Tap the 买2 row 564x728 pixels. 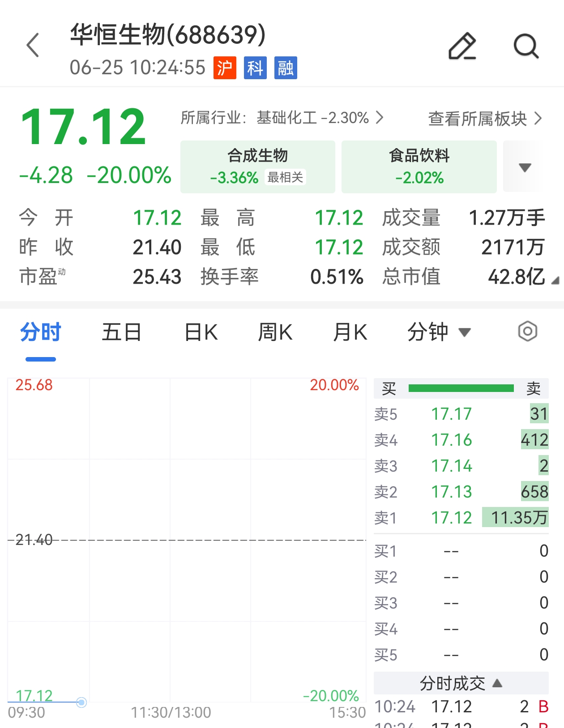[461, 577]
